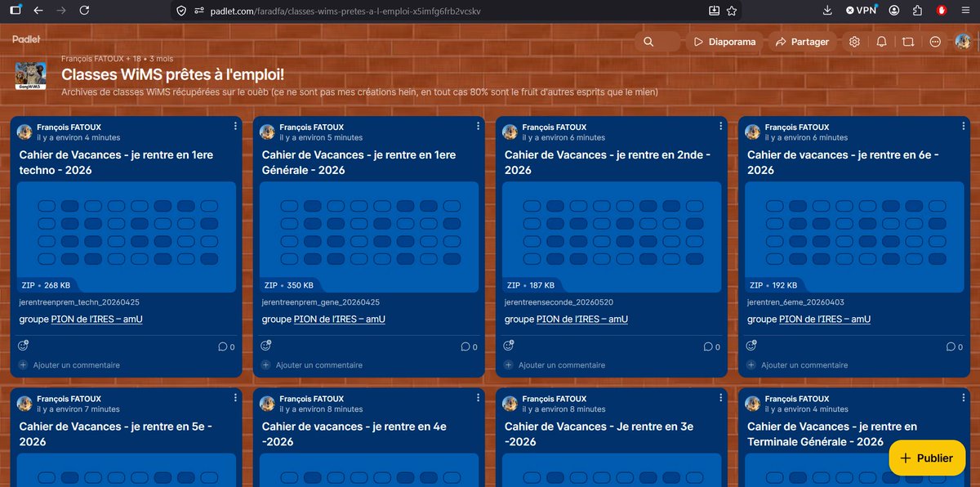
Task: Add a reaction on the 2nde card
Action: pyautogui.click(x=508, y=346)
